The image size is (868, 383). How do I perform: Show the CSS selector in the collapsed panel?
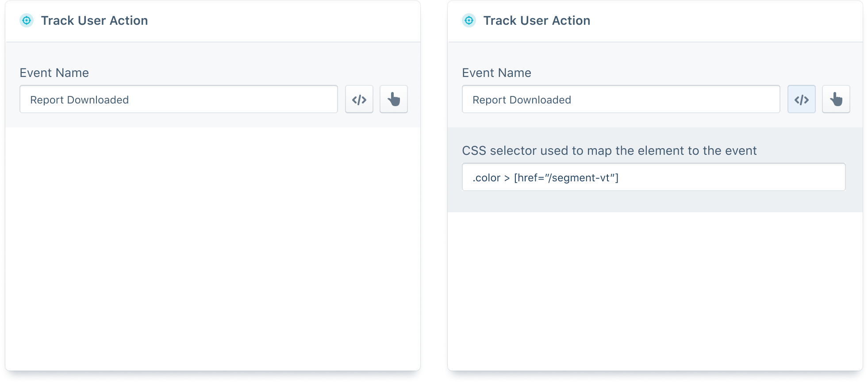coord(359,100)
